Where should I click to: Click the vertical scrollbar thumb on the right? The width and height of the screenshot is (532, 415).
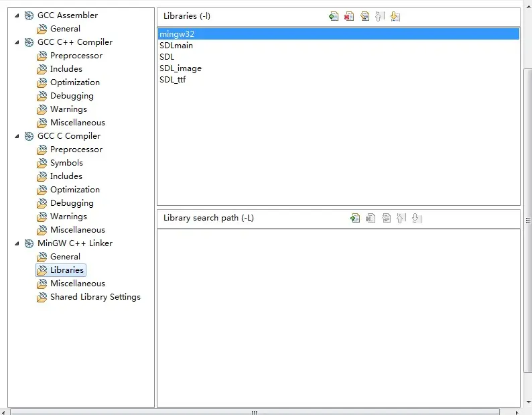pos(528,221)
